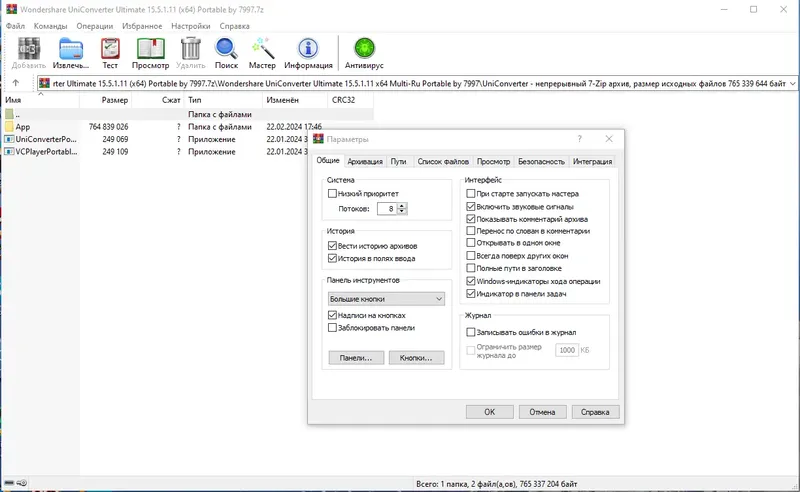Image resolution: width=800 pixels, height=492 pixels.
Task: Click the Удалить trash icon
Action: tap(191, 49)
